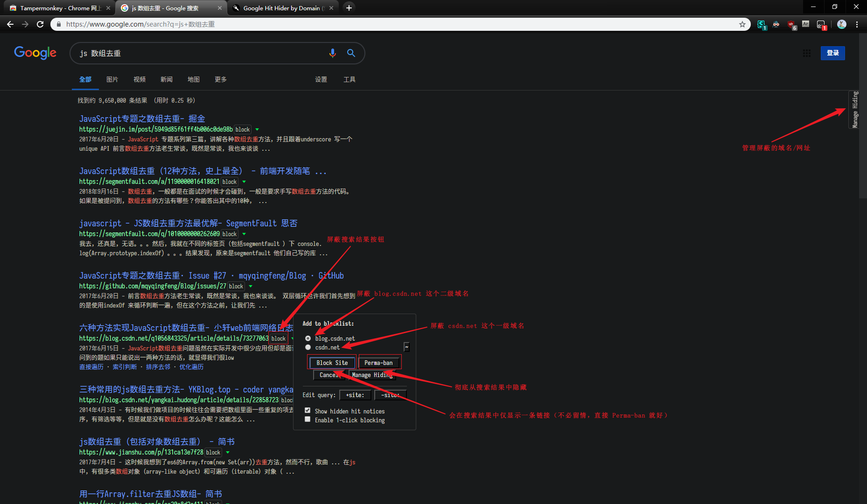Open the glasses-character extension icon

click(x=776, y=24)
